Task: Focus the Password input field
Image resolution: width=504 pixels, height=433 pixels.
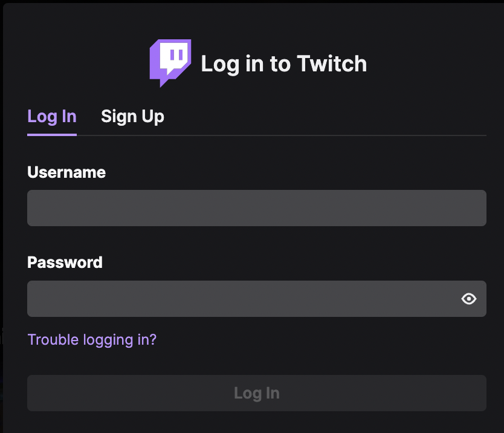Action: click(x=256, y=299)
